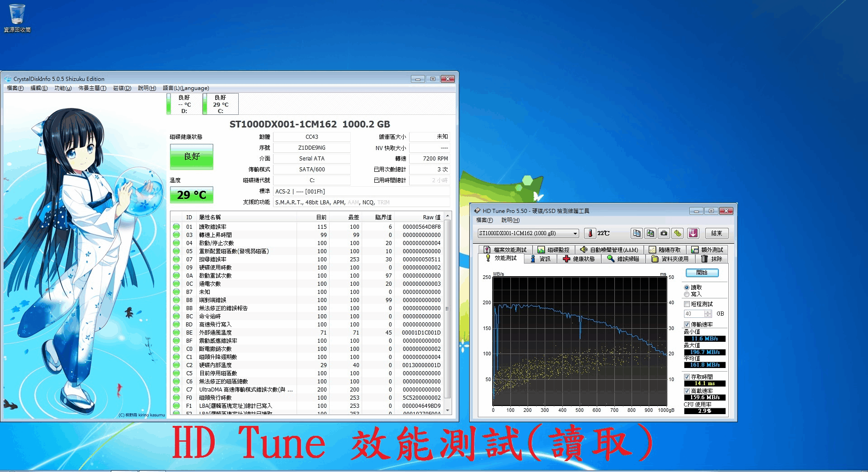Open the Recycle Bin desktop icon
The height and width of the screenshot is (472, 868).
[x=17, y=18]
